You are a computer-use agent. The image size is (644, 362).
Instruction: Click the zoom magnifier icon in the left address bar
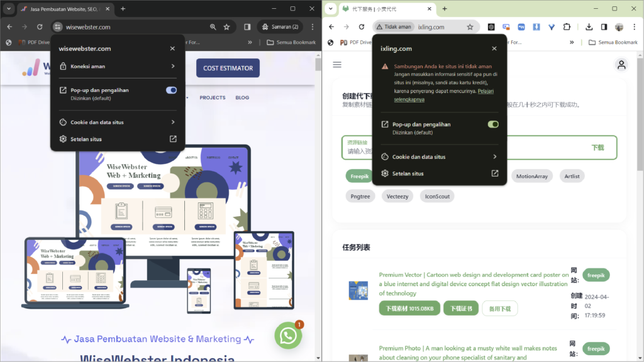pos(213,28)
